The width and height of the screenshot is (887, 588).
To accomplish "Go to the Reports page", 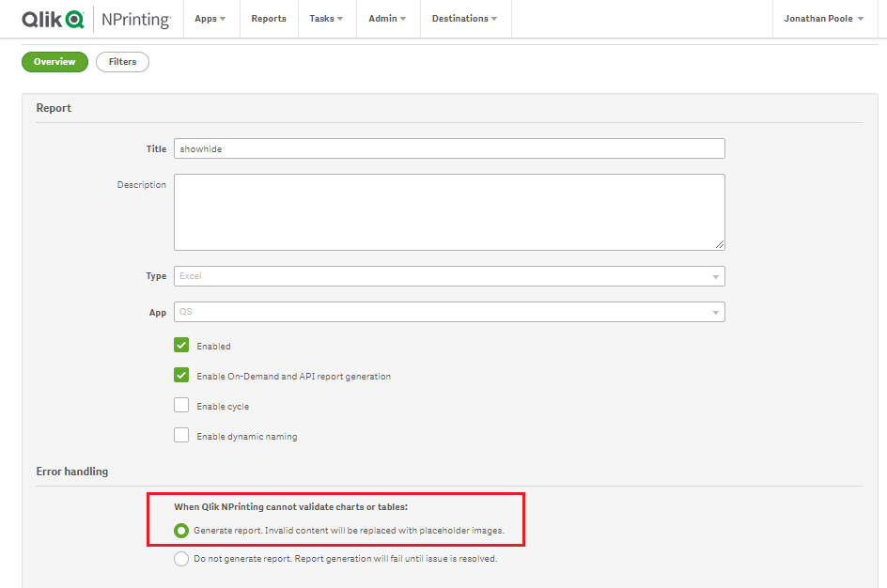I will point(269,19).
